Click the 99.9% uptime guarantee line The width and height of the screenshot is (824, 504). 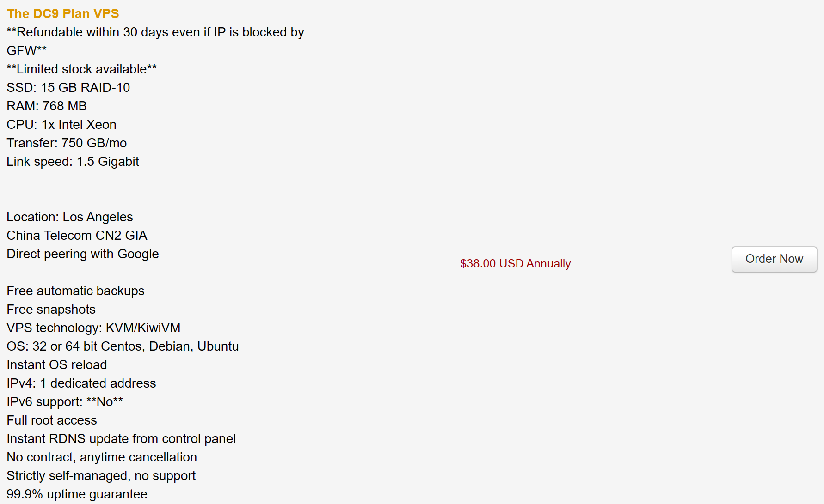click(77, 494)
